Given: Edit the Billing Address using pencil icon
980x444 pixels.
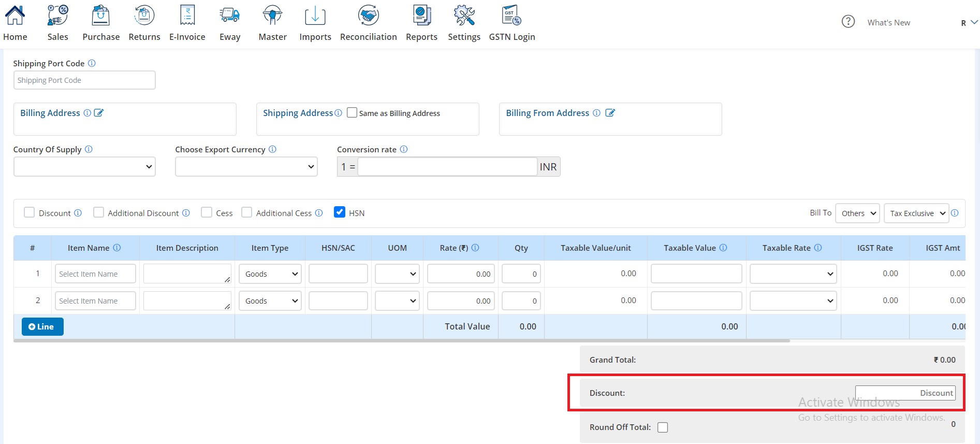Looking at the screenshot, I should (x=99, y=113).
